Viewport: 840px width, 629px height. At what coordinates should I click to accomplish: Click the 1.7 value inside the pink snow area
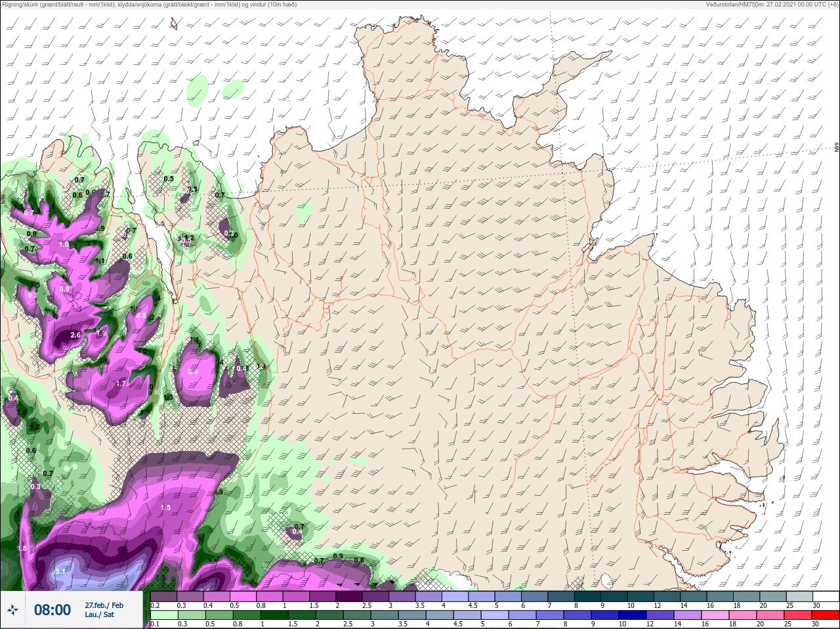(x=121, y=383)
